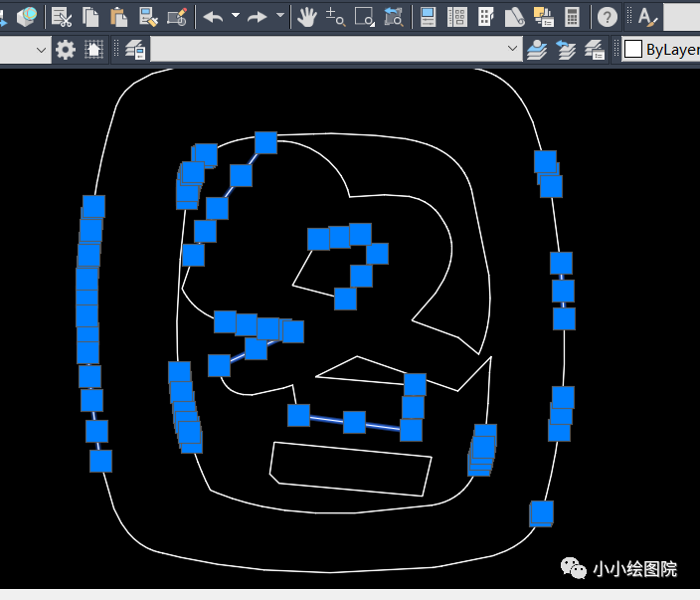The height and width of the screenshot is (600, 700).
Task: Open the Markup Set Manager
Action: tap(544, 17)
